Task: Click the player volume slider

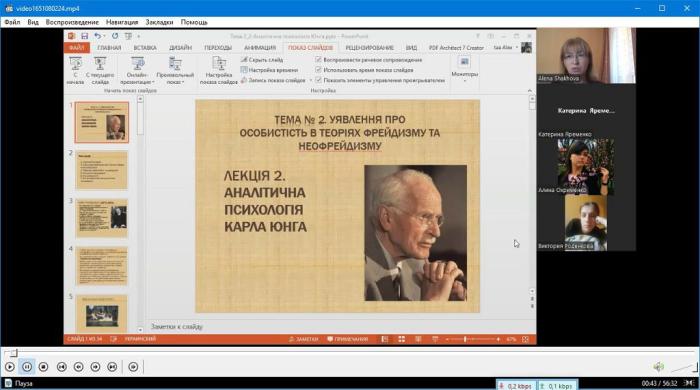Action: [x=683, y=367]
